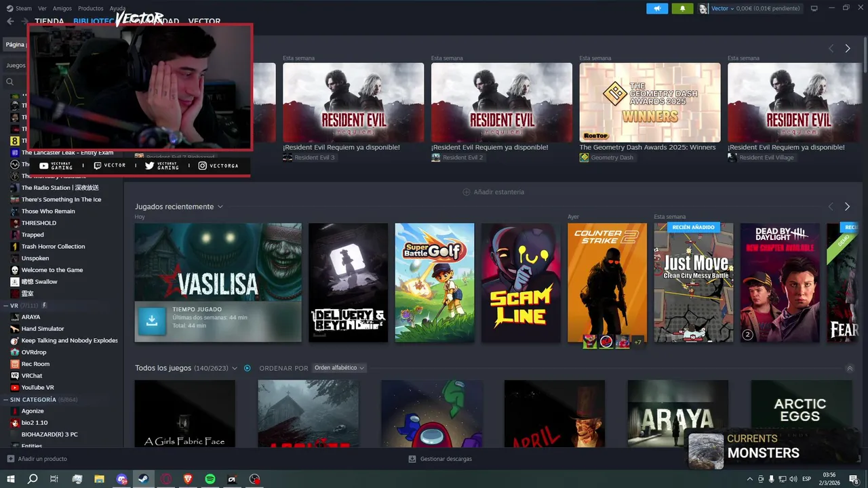Viewport: 868px width, 488px height.
Task: Open the Counter-Strike 2 tile
Action: [607, 283]
